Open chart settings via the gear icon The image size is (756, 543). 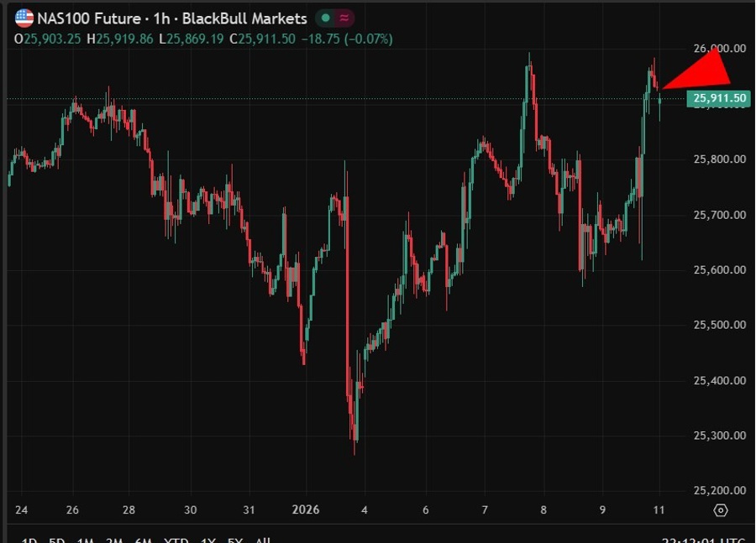[x=720, y=509]
